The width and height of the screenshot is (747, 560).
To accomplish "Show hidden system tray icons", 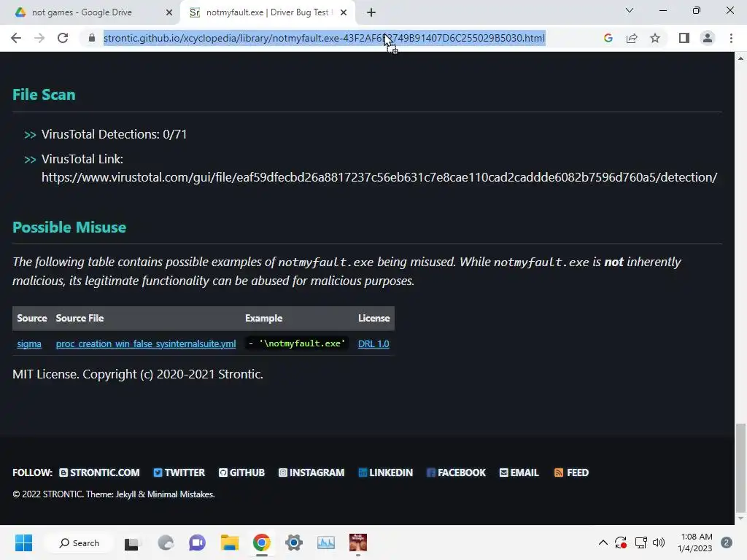I will 603,542.
